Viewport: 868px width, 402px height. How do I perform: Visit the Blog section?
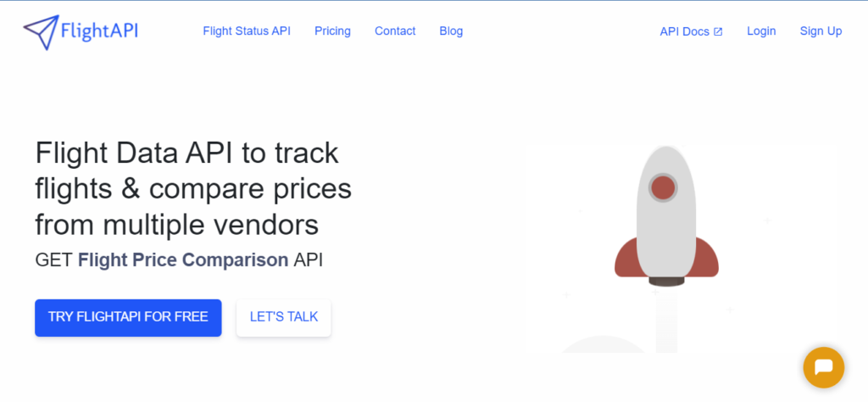(x=451, y=31)
